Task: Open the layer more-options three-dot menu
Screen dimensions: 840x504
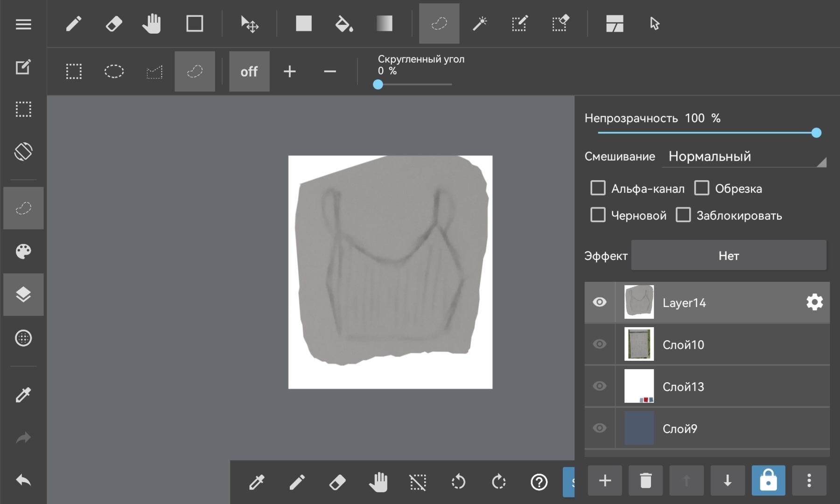Action: 809,480
